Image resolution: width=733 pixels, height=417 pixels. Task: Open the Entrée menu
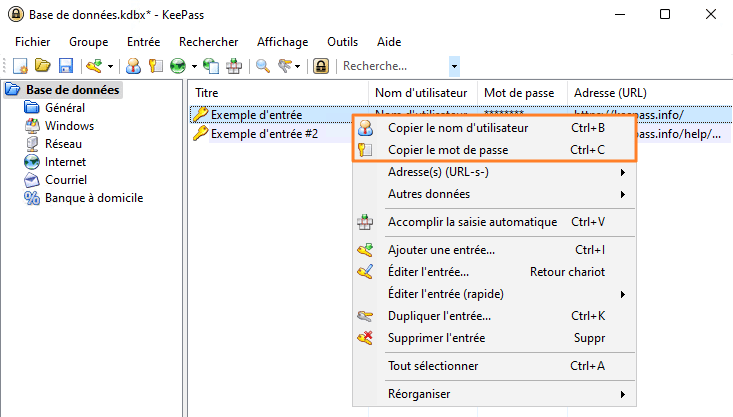[x=144, y=42]
